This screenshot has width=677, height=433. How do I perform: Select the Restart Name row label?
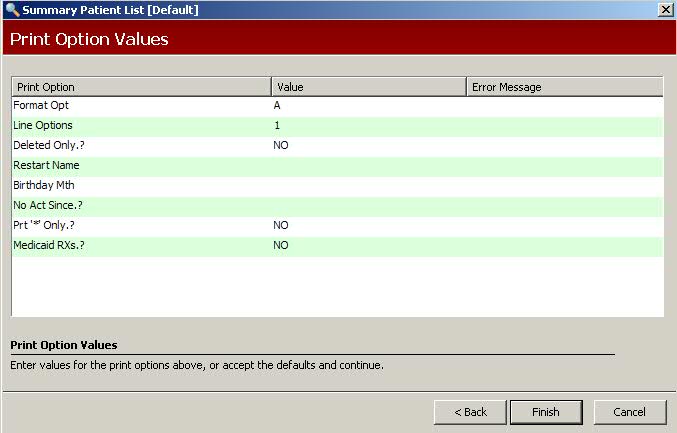coord(46,165)
